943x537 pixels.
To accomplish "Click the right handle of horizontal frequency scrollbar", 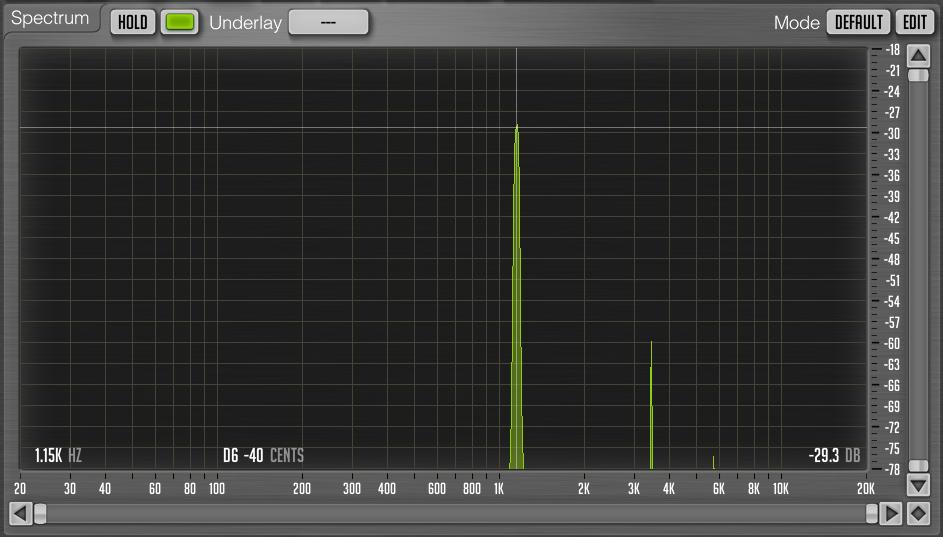I will pyautogui.click(x=871, y=514).
